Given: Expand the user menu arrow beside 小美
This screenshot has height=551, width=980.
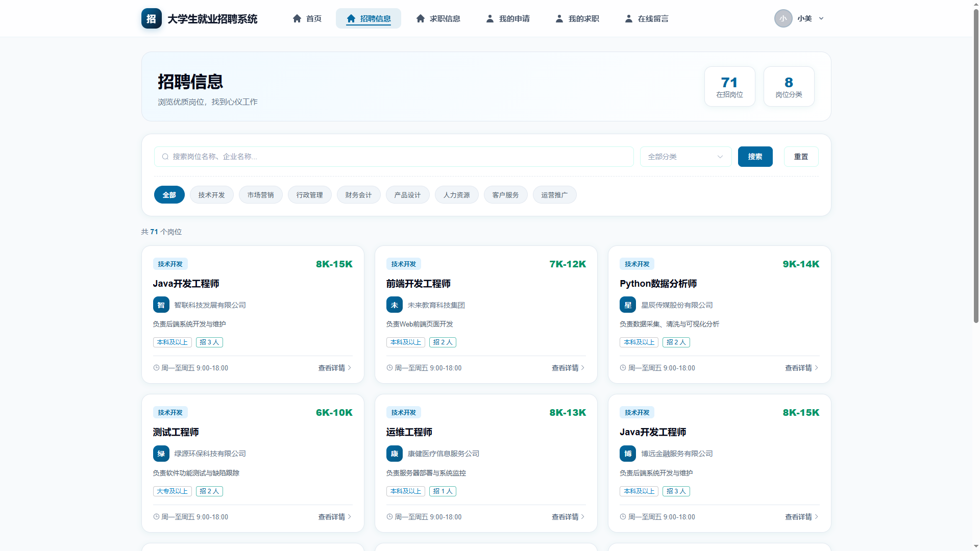Looking at the screenshot, I should point(821,18).
